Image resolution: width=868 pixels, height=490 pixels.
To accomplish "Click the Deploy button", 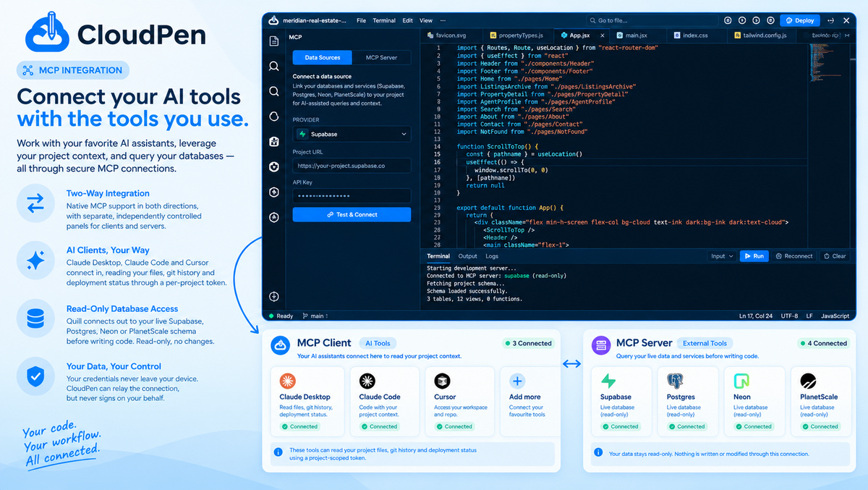I will 799,20.
